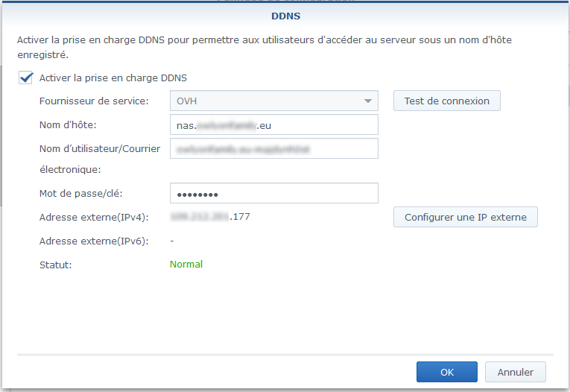Select the Mot de passe/clé password field
The height and width of the screenshot is (392, 570).
coord(273,194)
